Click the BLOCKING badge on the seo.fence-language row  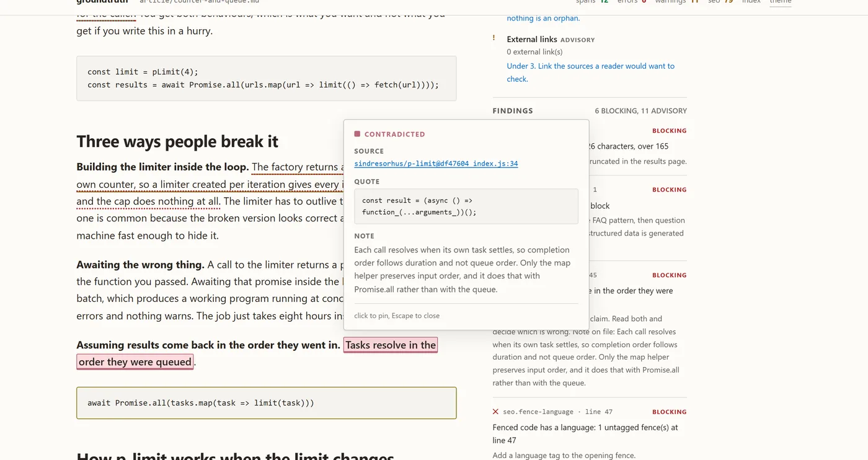click(x=669, y=412)
